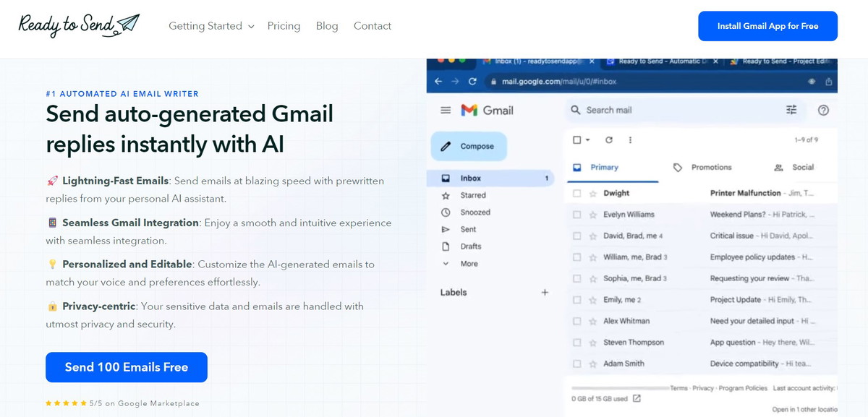Switch to the Promotions tab

point(702,167)
